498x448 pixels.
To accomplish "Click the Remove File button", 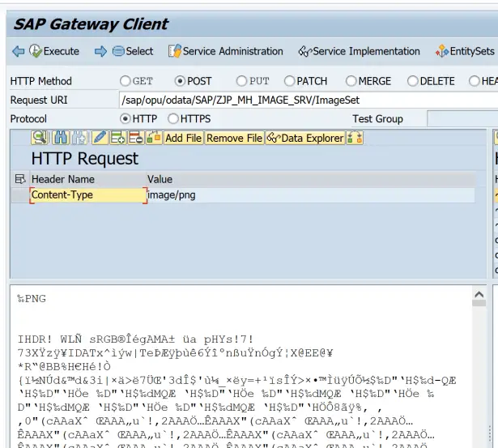I will point(234,138).
